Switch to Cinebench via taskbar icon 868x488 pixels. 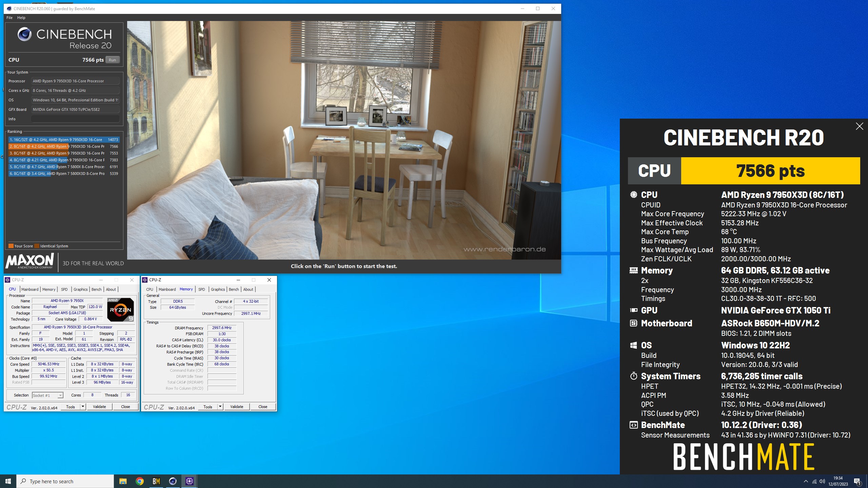tap(173, 481)
